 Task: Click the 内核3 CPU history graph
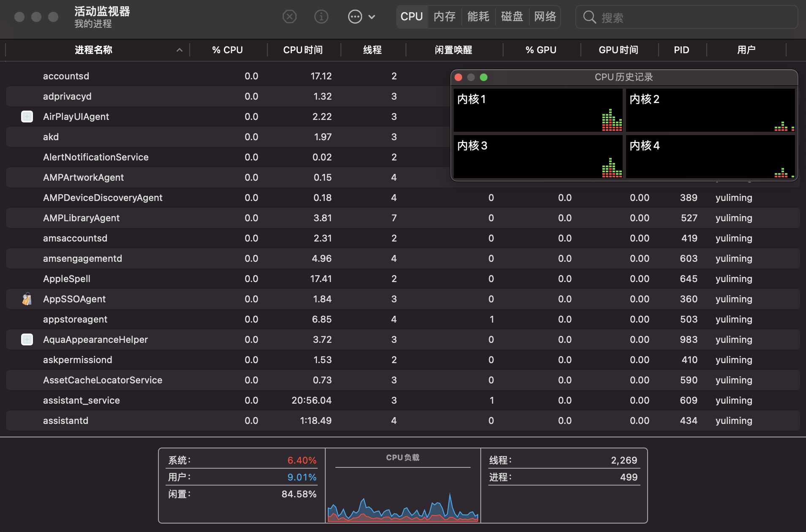click(x=538, y=157)
